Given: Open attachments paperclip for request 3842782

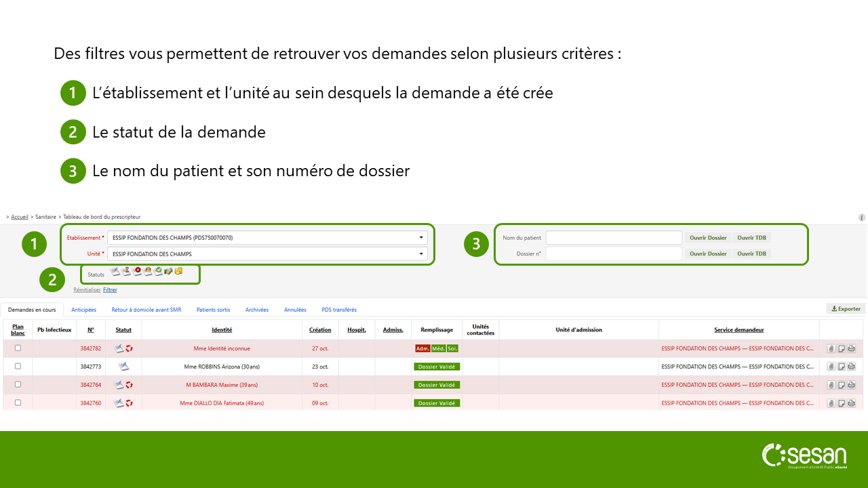Looking at the screenshot, I should 831,348.
